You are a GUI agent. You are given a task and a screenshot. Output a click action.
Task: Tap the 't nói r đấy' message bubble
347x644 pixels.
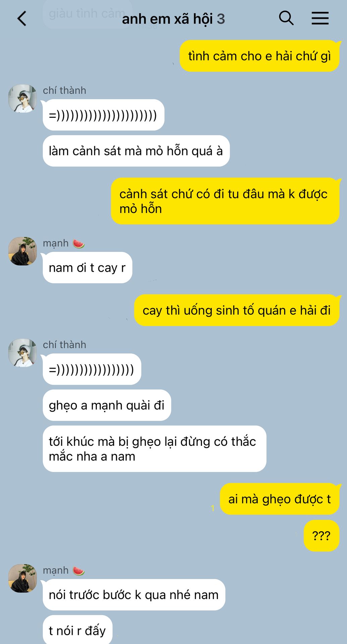78,630
